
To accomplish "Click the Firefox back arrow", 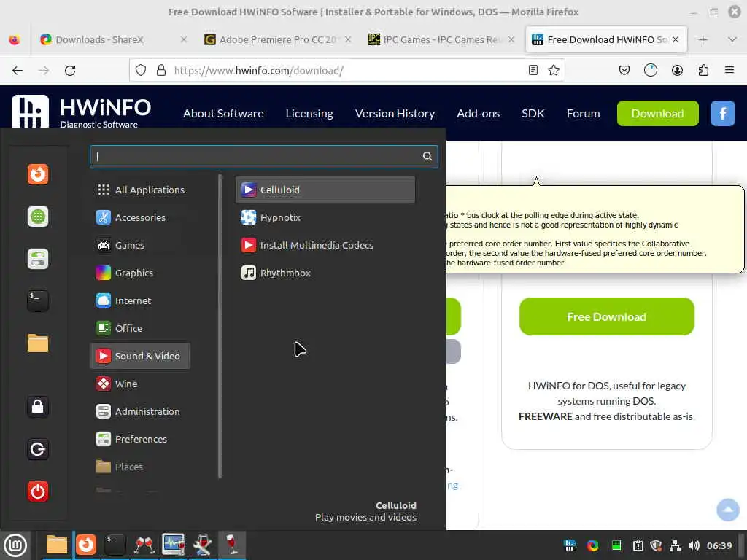I will (x=18, y=71).
